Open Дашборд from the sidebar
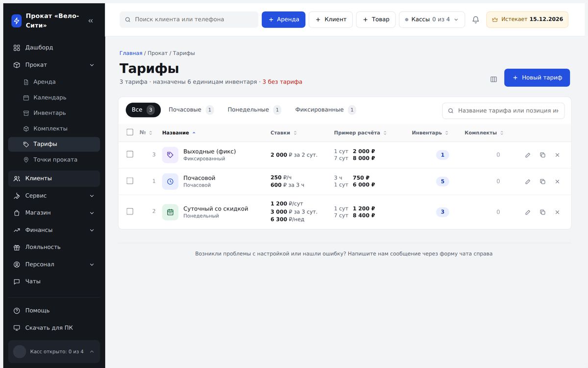 pyautogui.click(x=54, y=48)
